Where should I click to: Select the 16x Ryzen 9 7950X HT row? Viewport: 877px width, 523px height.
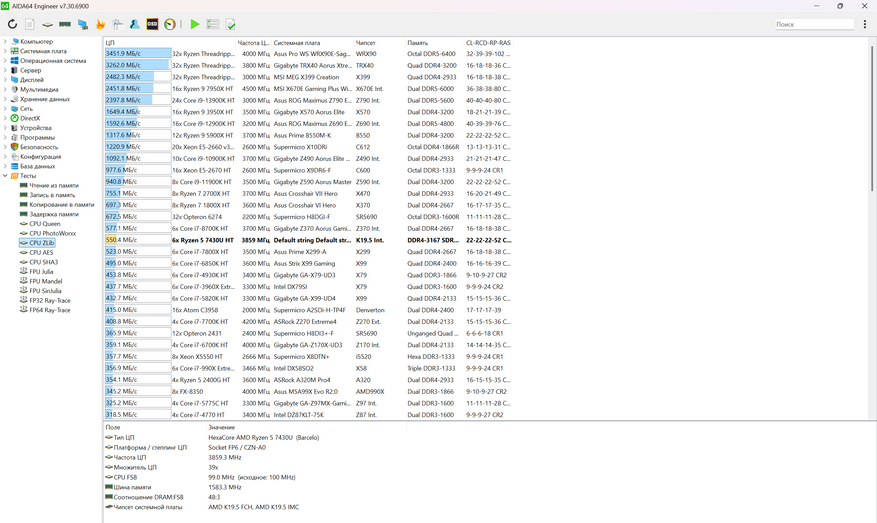click(x=308, y=88)
